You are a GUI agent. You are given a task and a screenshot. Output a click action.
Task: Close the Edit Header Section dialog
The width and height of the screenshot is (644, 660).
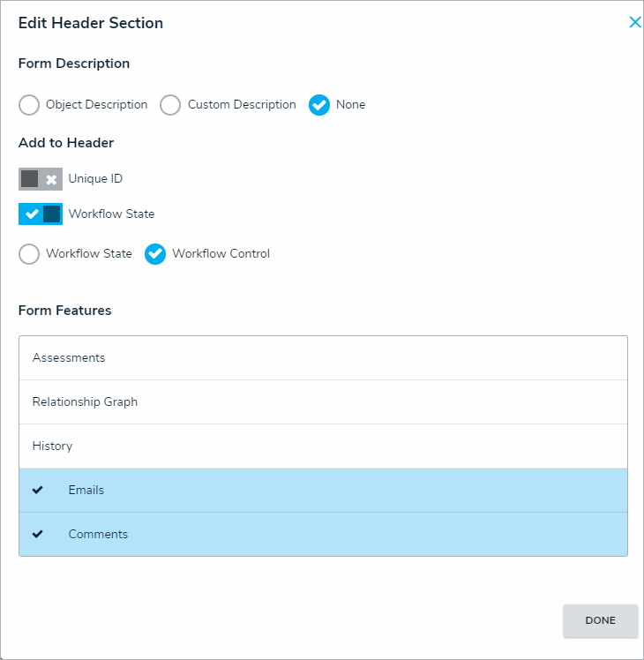[x=634, y=23]
